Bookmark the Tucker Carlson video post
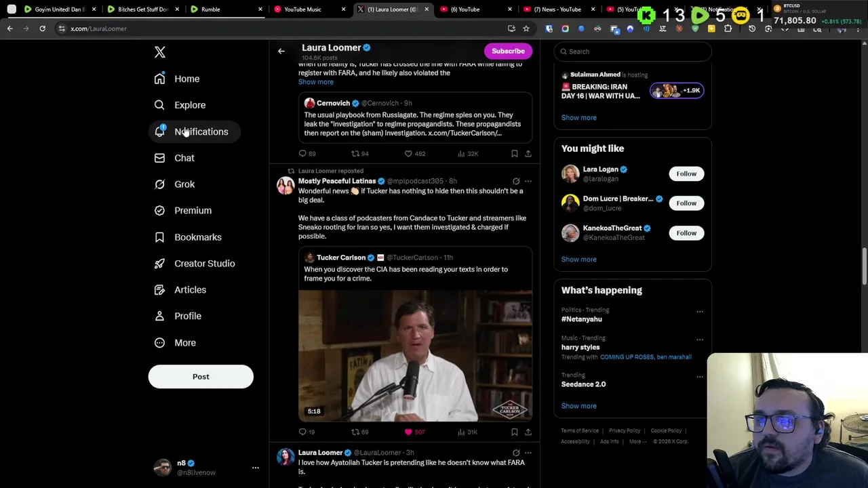This screenshot has width=868, height=488. (x=515, y=432)
